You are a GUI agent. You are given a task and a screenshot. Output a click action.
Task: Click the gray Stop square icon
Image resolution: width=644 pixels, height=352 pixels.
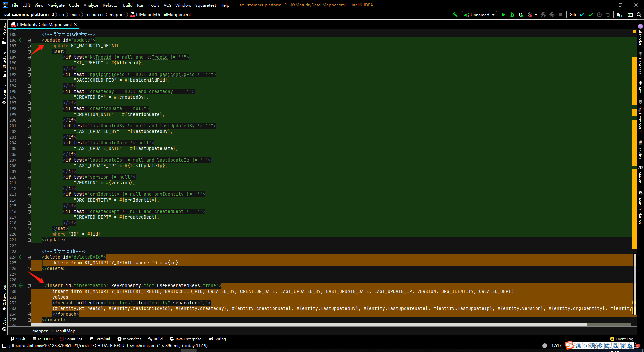coord(561,15)
